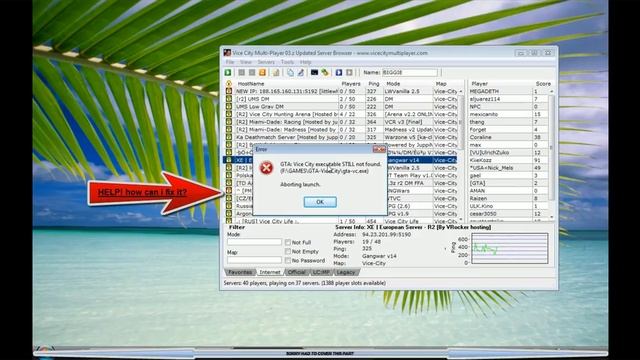Click lock icon of NEW IP server row
Image resolution: width=640 pixels, height=360 pixels.
(229, 91)
